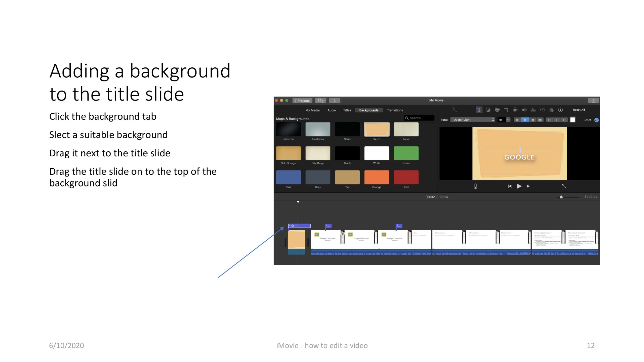Screen dimensions: 644x362
Task: Open the Avenir Light font dropdown
Action: point(473,120)
